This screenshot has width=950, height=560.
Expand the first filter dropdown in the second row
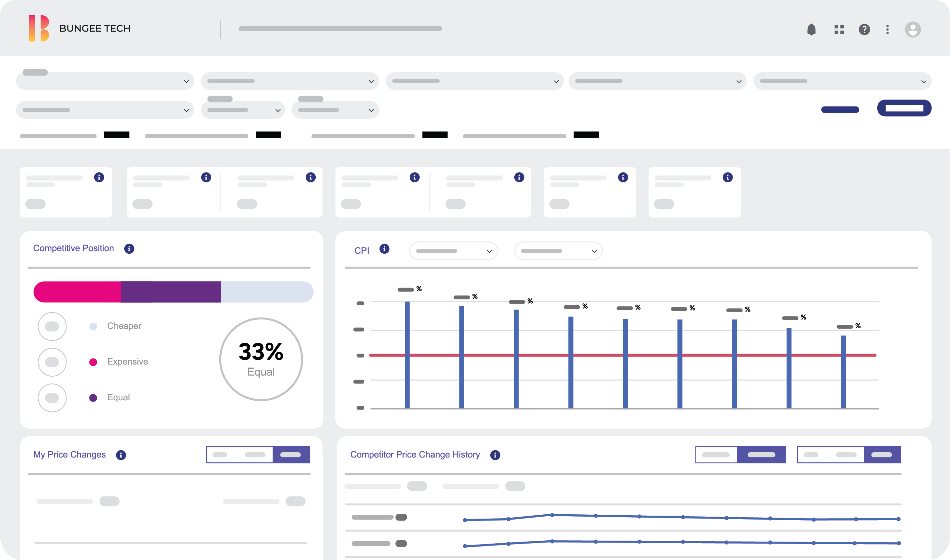105,110
